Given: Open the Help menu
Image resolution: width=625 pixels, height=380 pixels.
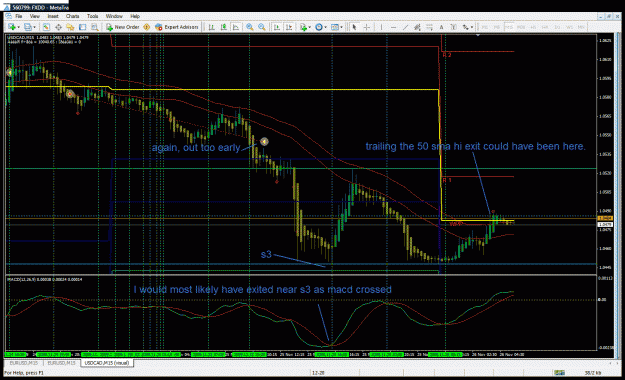Looking at the screenshot, I should (135, 16).
